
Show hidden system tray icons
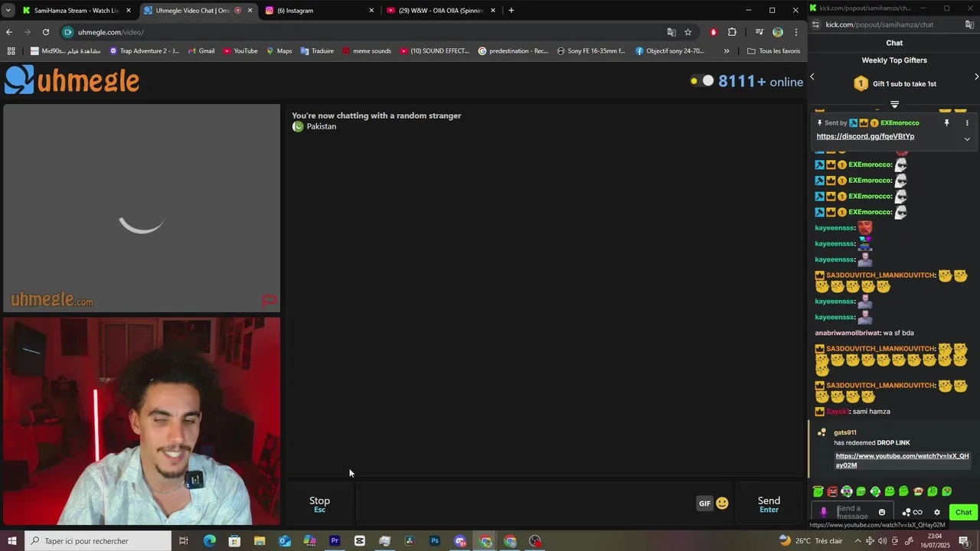pos(857,541)
